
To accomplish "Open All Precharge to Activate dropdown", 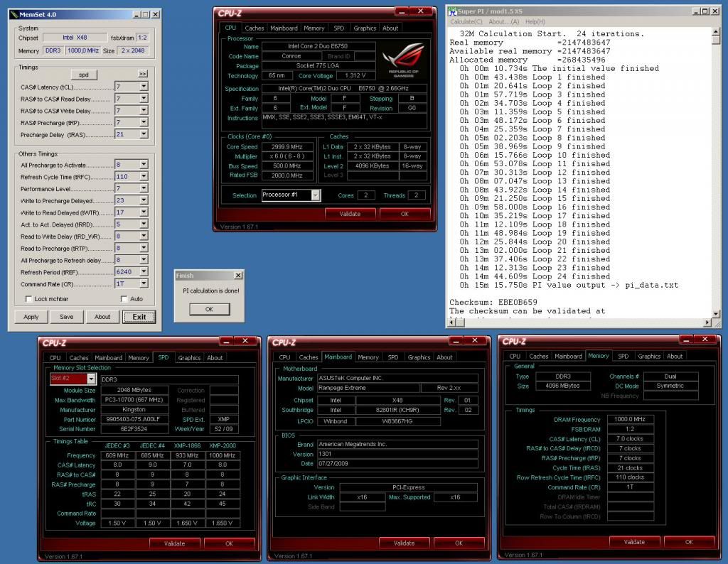I will point(144,164).
